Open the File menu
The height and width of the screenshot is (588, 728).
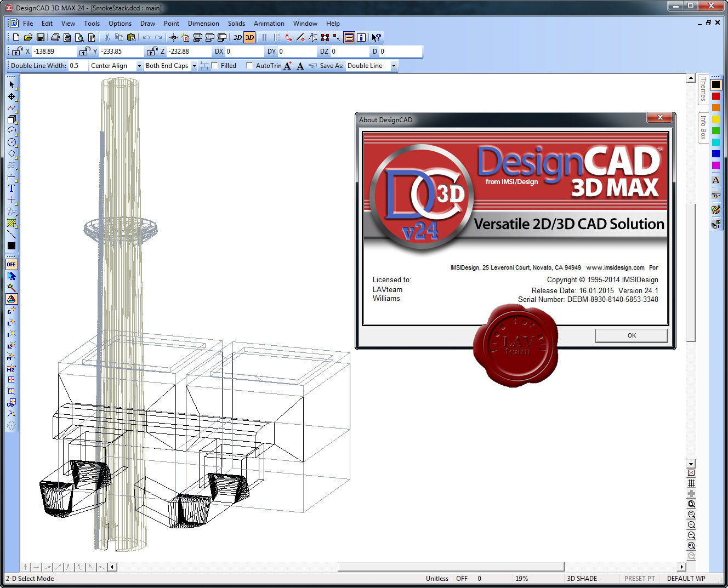point(28,23)
